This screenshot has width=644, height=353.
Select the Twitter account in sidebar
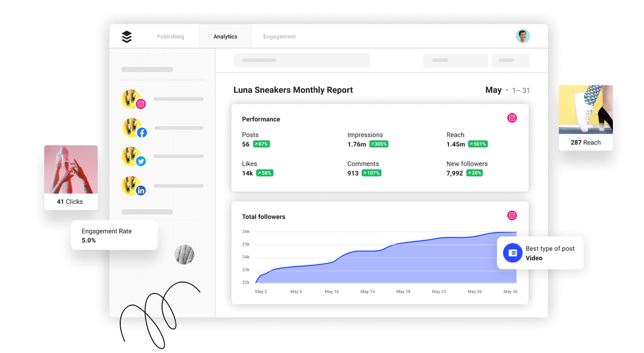[x=163, y=157]
